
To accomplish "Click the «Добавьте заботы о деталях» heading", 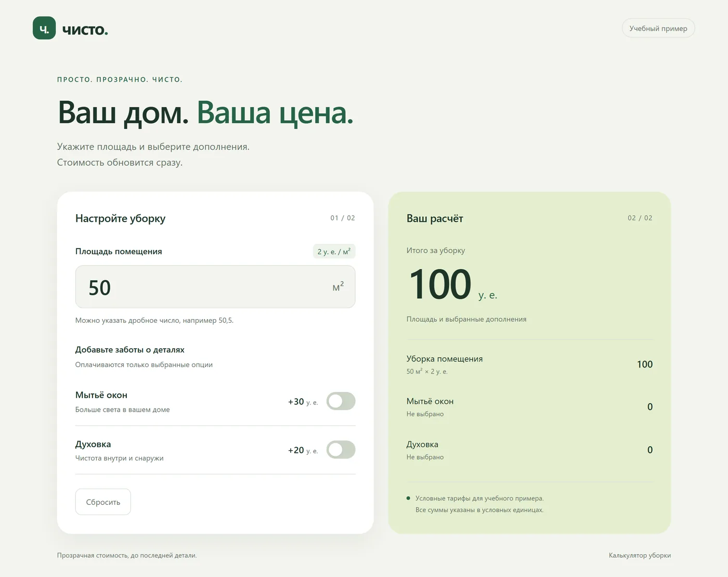I will [130, 350].
